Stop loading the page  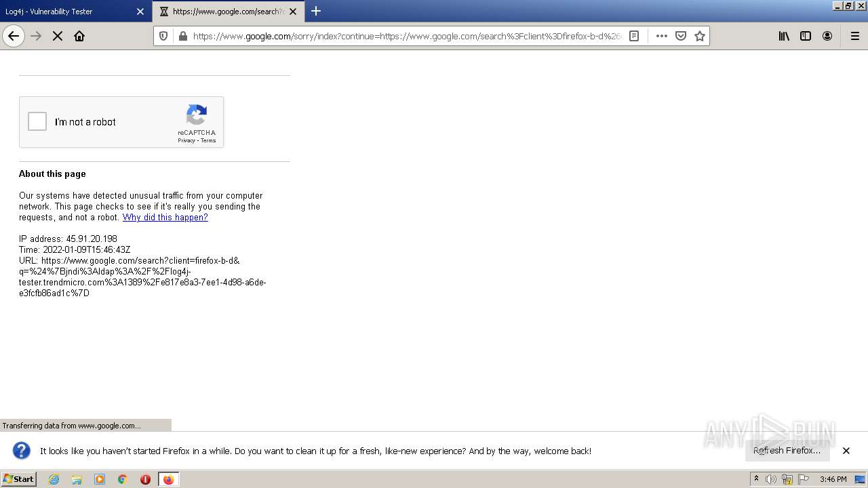tap(58, 36)
